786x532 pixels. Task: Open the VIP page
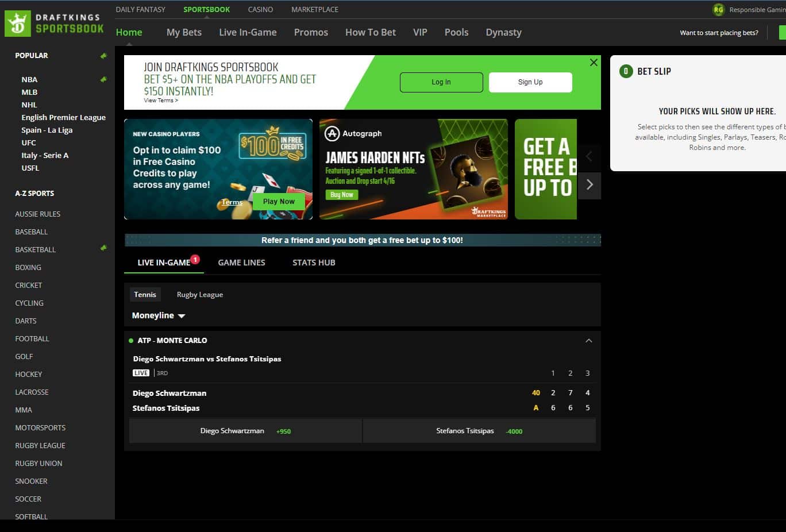420,32
